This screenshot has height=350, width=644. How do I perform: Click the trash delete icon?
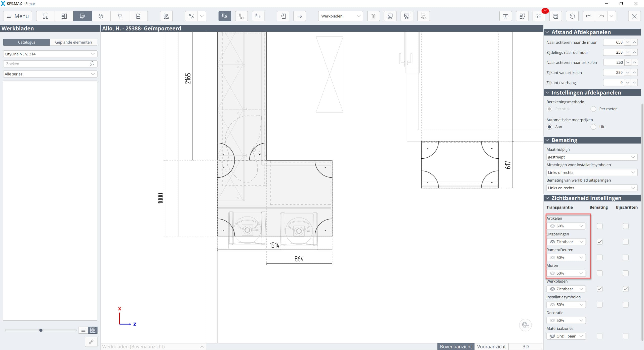[373, 16]
